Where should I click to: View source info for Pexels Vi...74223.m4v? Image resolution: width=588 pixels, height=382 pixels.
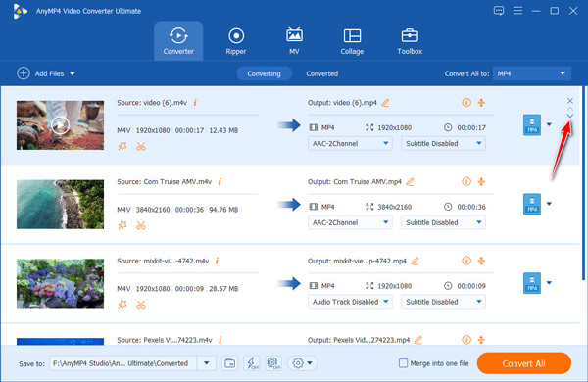click(x=220, y=340)
